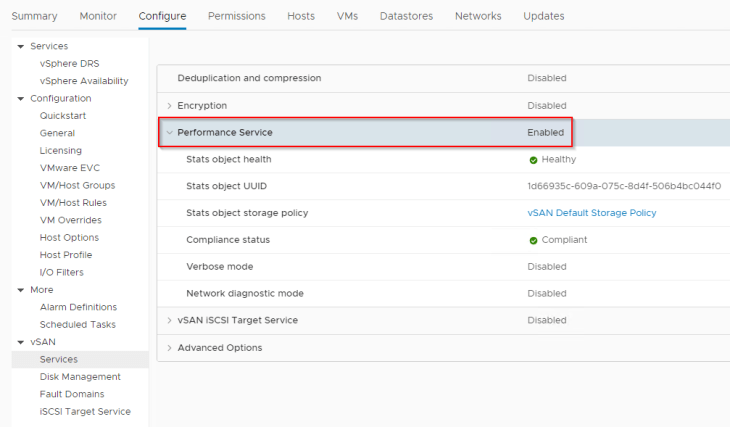
Task: Open the Permissions tab
Action: [x=236, y=16]
